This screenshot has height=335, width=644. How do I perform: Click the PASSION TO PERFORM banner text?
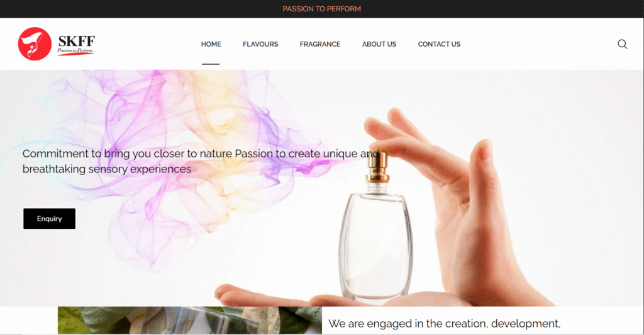(321, 9)
